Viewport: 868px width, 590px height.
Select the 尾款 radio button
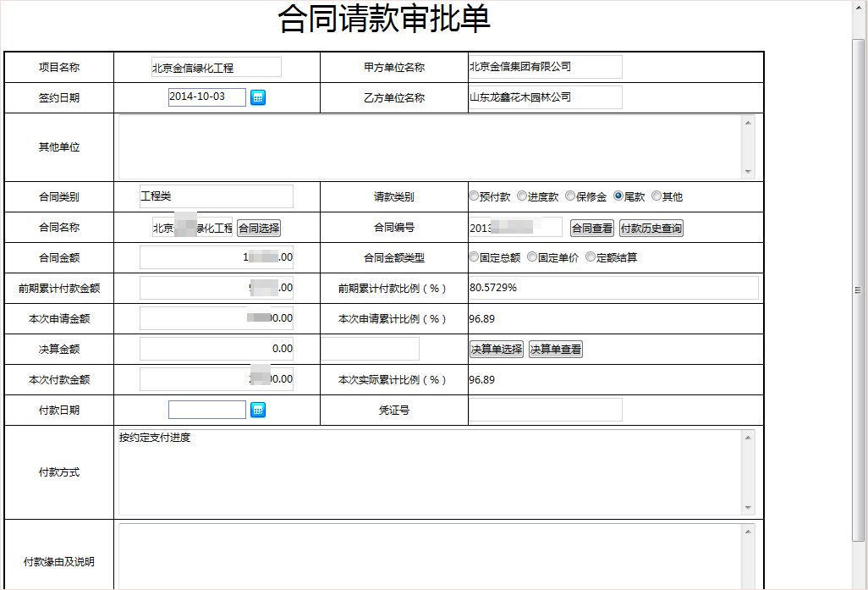pyautogui.click(x=618, y=196)
